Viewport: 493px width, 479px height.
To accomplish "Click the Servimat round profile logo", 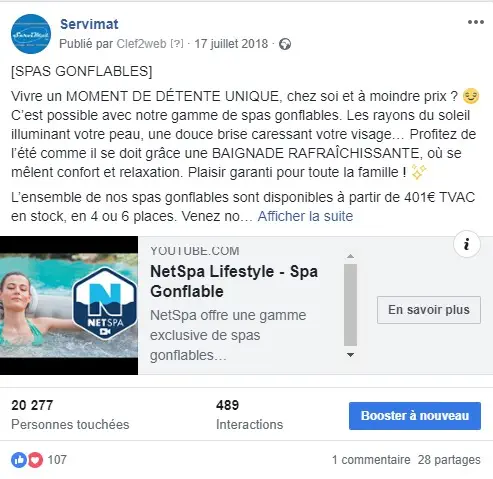I will (x=31, y=34).
